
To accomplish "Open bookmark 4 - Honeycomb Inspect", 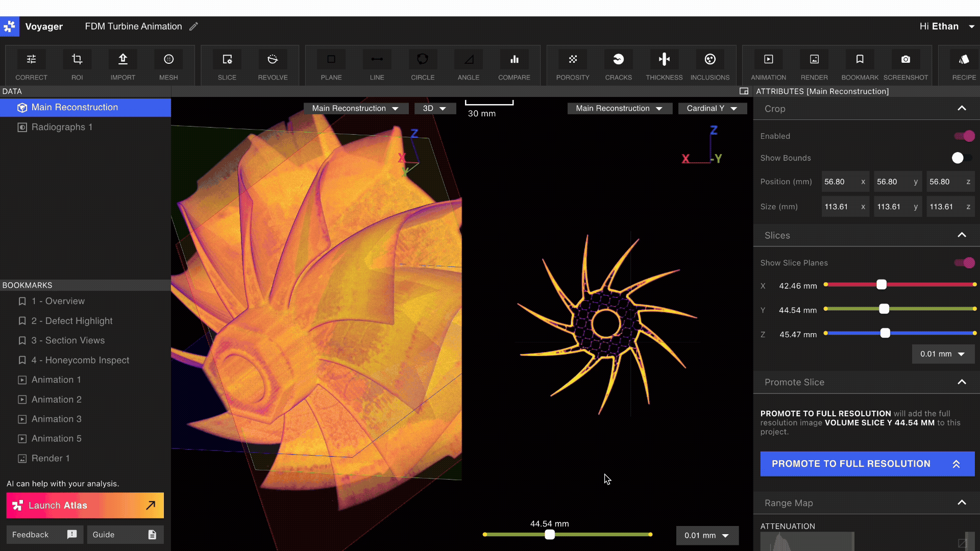I will 80,360.
